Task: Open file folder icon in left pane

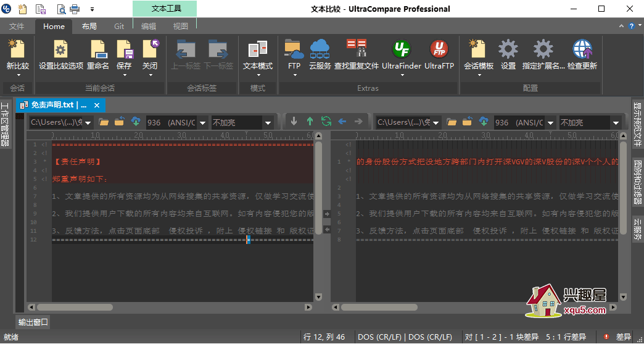Action: point(104,121)
